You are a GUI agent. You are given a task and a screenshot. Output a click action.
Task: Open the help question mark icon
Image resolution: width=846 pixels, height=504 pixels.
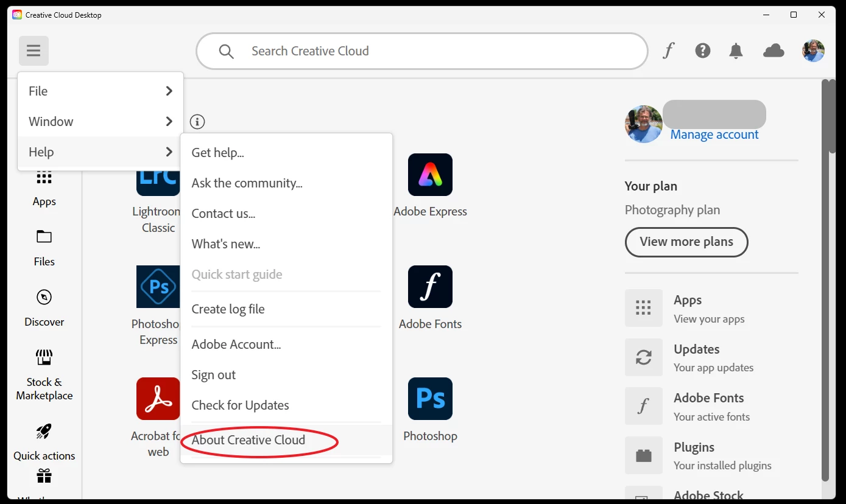point(703,51)
